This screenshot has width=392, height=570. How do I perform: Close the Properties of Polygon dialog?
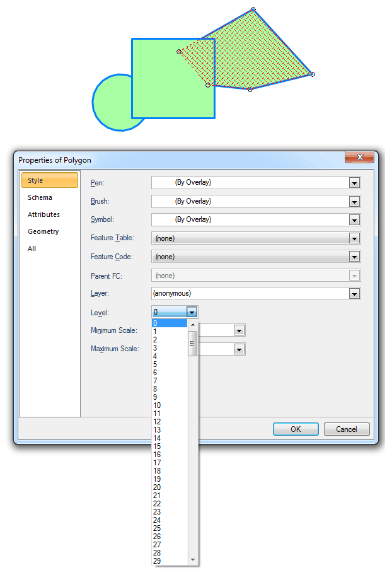(359, 157)
